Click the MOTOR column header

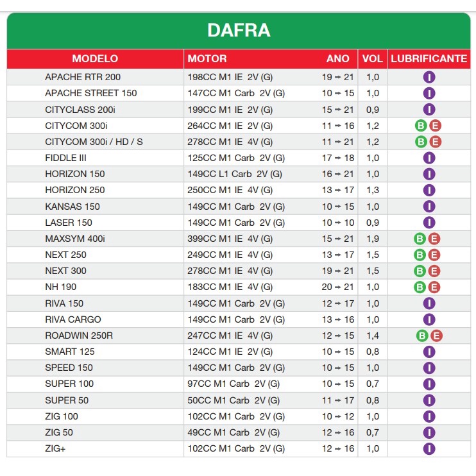(x=207, y=58)
